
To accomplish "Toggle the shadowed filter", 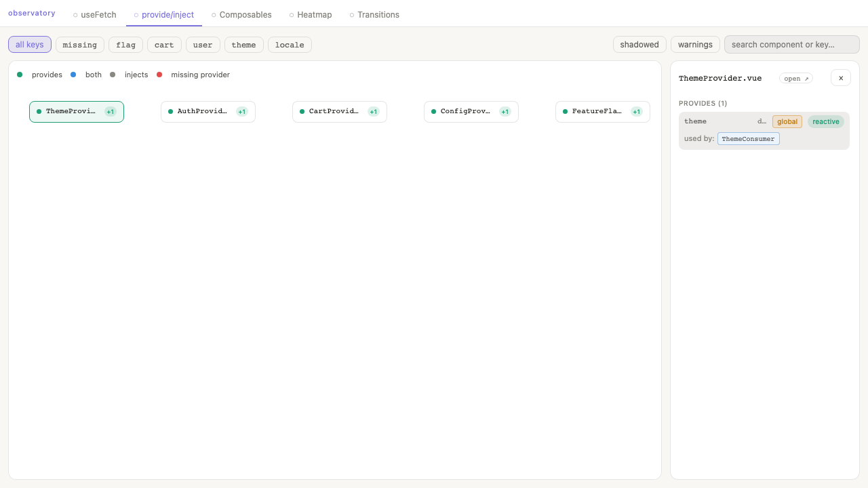I will pyautogui.click(x=639, y=45).
